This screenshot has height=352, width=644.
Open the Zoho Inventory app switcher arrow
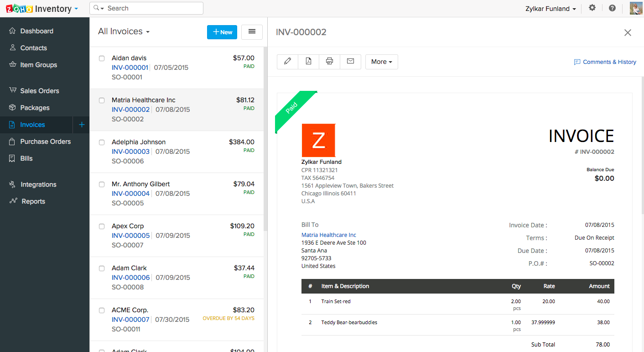[x=76, y=9]
